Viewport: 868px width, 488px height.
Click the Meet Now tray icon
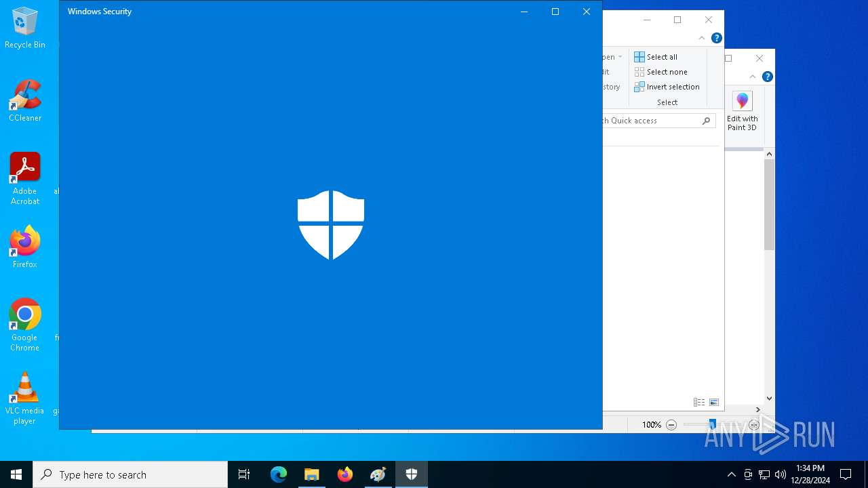pos(748,474)
